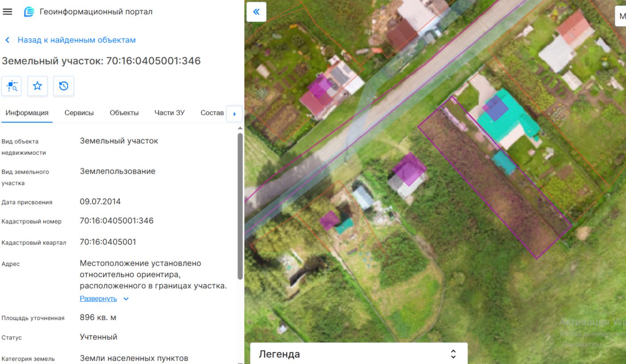Open the Части ЗУ tab
Screen dimensions: 626x364
169,113
